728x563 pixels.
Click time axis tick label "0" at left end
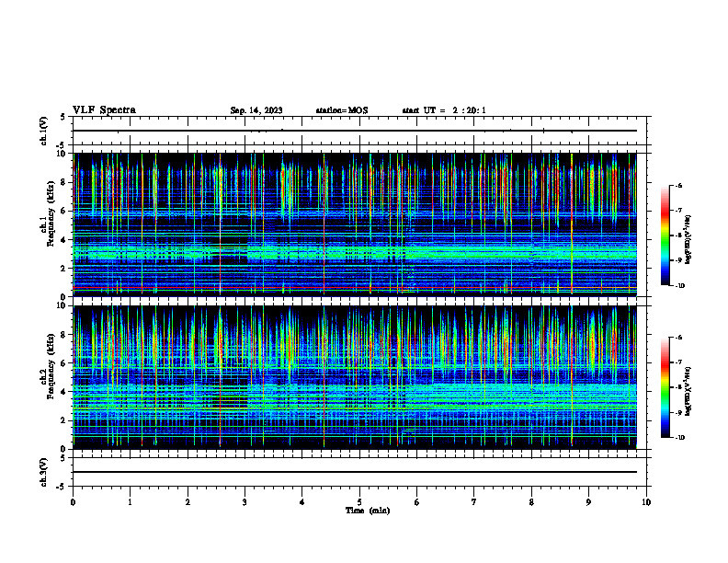(73, 502)
